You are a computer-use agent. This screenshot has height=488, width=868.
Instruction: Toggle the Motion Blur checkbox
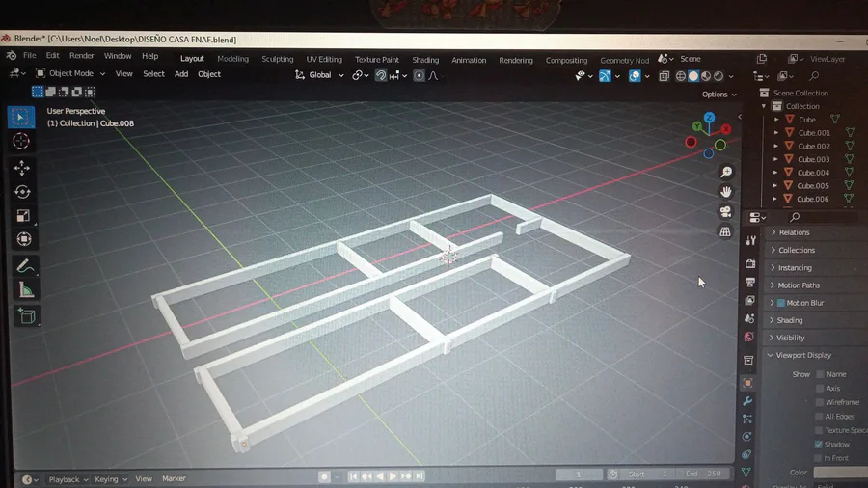(x=781, y=303)
